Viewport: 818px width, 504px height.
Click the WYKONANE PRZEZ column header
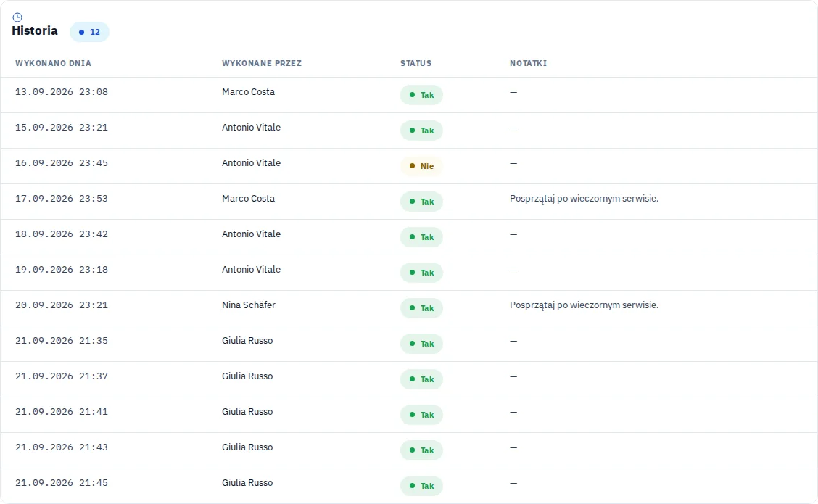262,63
